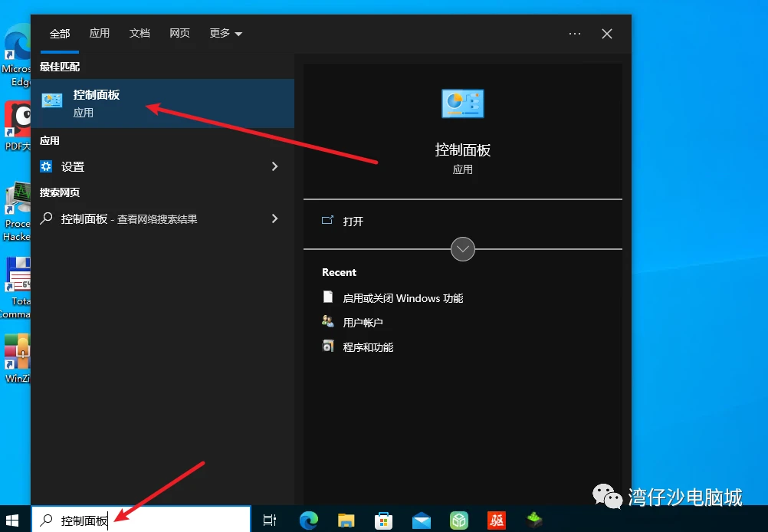This screenshot has width=768, height=532.
Task: Open recent 用户帐户 item
Action: point(363,322)
